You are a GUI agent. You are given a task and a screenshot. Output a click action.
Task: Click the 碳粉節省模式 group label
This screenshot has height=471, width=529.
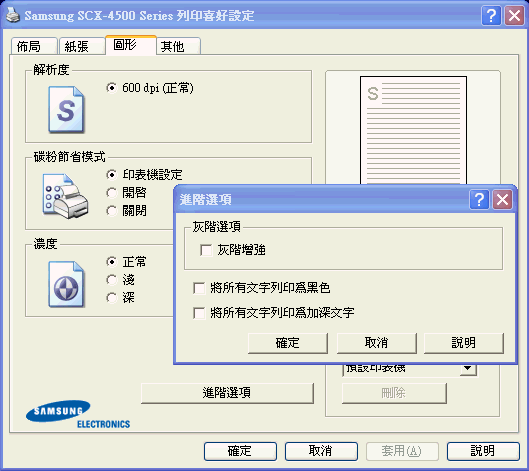[69, 157]
